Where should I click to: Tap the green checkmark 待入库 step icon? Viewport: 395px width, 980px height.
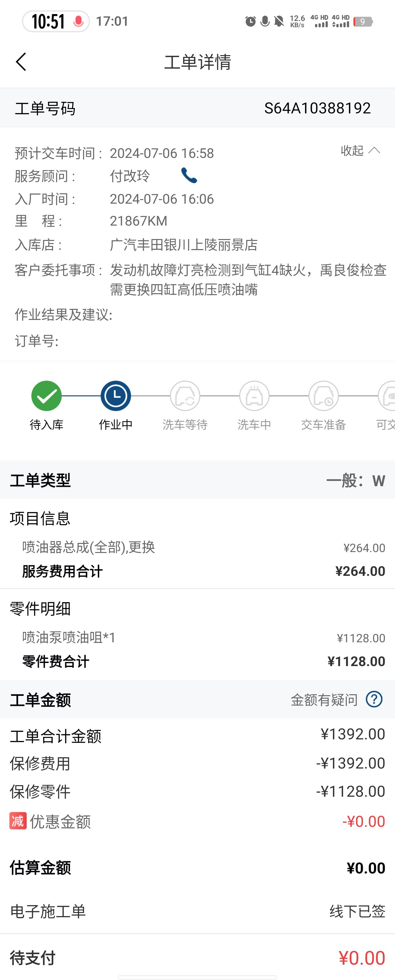tap(46, 396)
